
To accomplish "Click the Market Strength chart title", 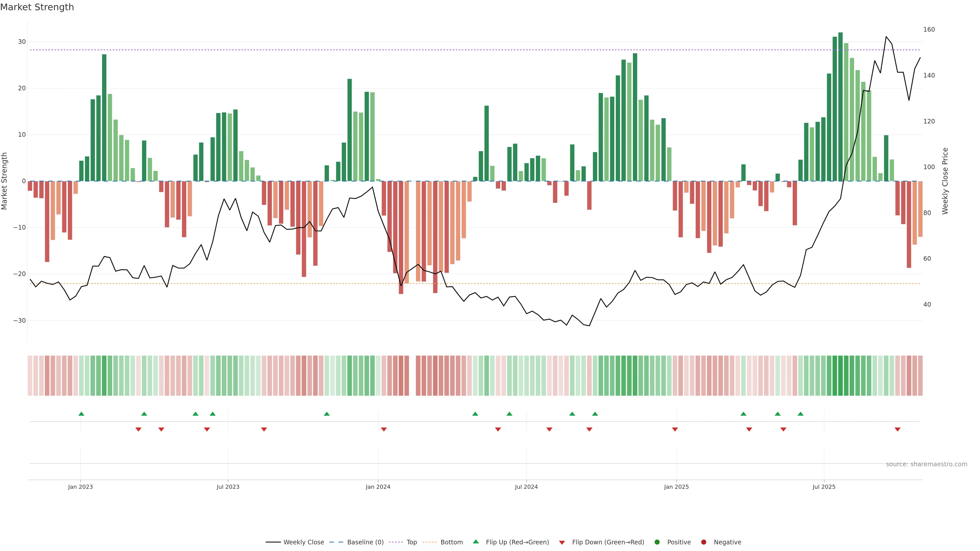I will [x=37, y=7].
